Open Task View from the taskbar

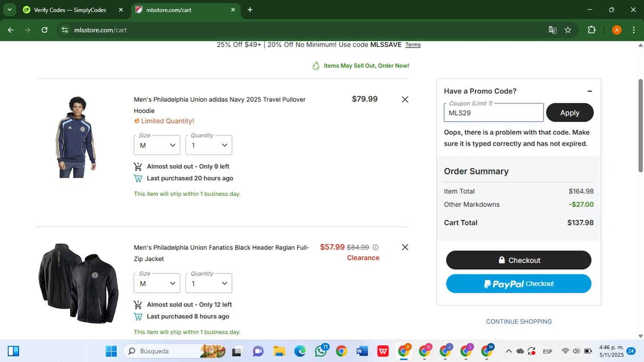(x=237, y=351)
